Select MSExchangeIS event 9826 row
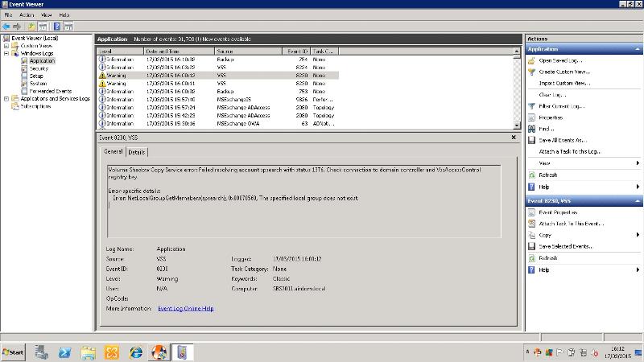Screen dimensions: 644x362 218,99
